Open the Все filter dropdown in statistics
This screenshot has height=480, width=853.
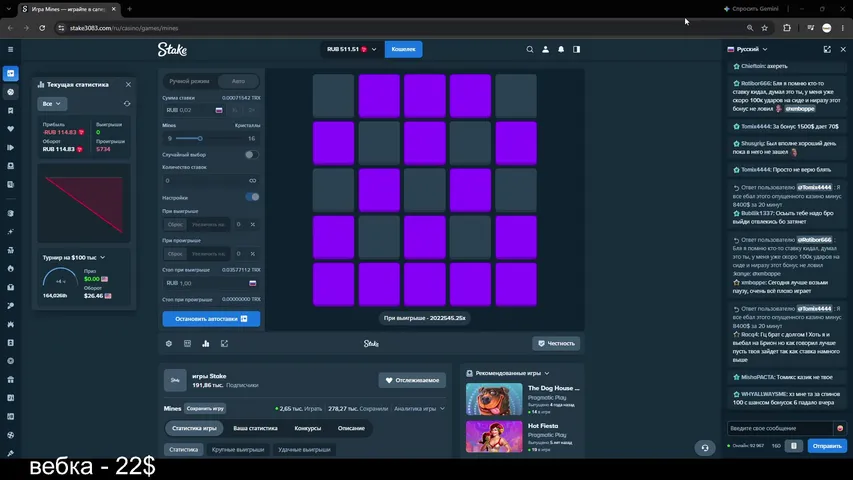[52, 103]
